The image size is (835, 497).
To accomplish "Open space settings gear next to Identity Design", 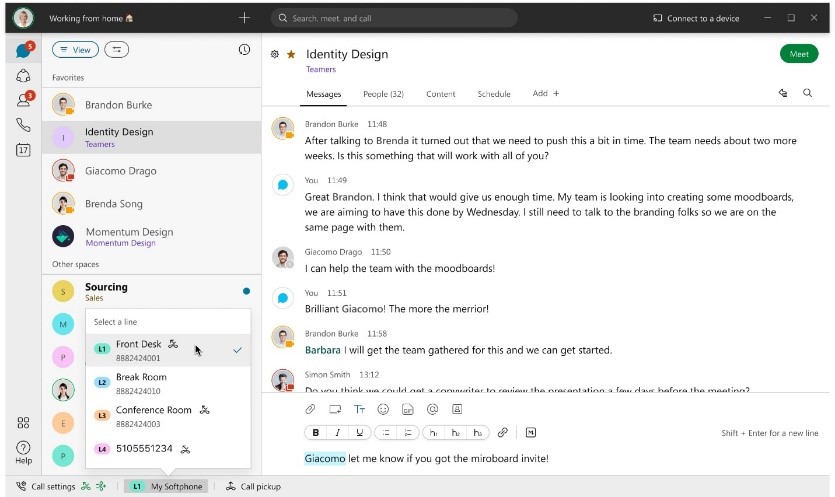I will click(275, 54).
